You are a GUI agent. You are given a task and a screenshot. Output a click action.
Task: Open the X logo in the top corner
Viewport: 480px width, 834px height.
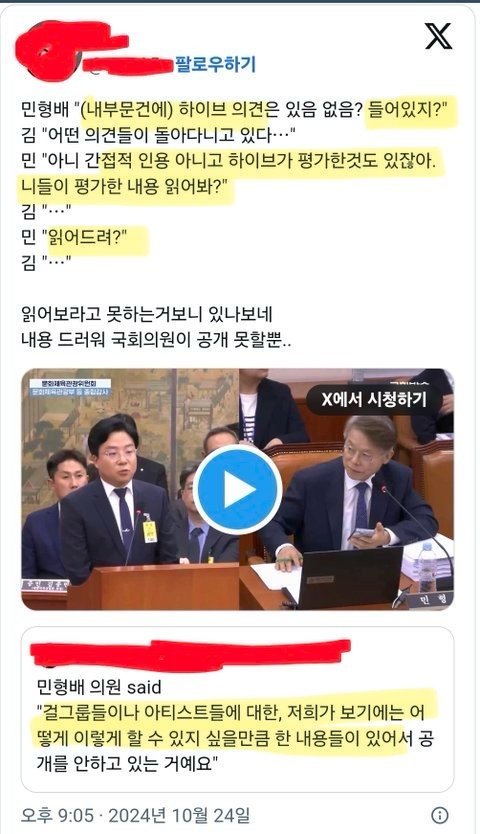click(438, 36)
